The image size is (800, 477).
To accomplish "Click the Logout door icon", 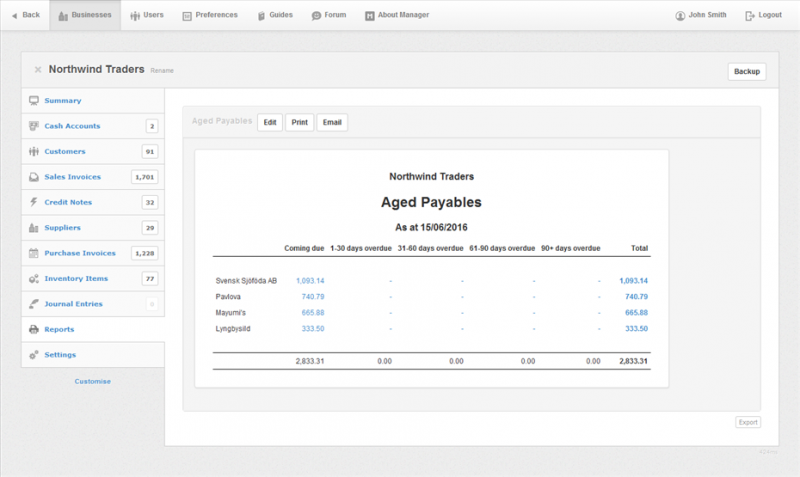I will pyautogui.click(x=749, y=16).
